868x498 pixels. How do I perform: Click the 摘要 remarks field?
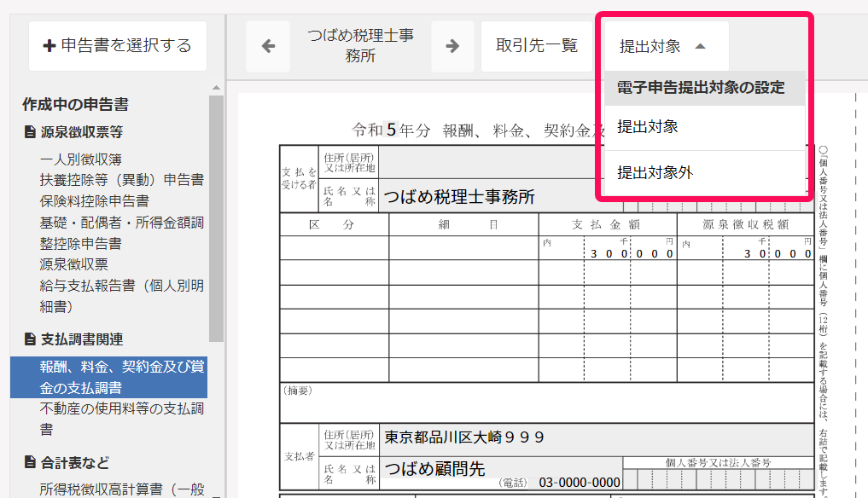547,402
